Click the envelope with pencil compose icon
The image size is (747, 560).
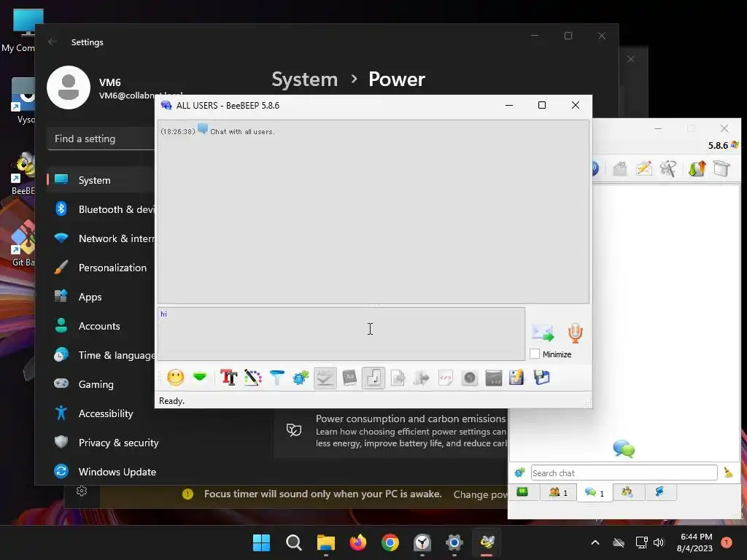point(643,168)
